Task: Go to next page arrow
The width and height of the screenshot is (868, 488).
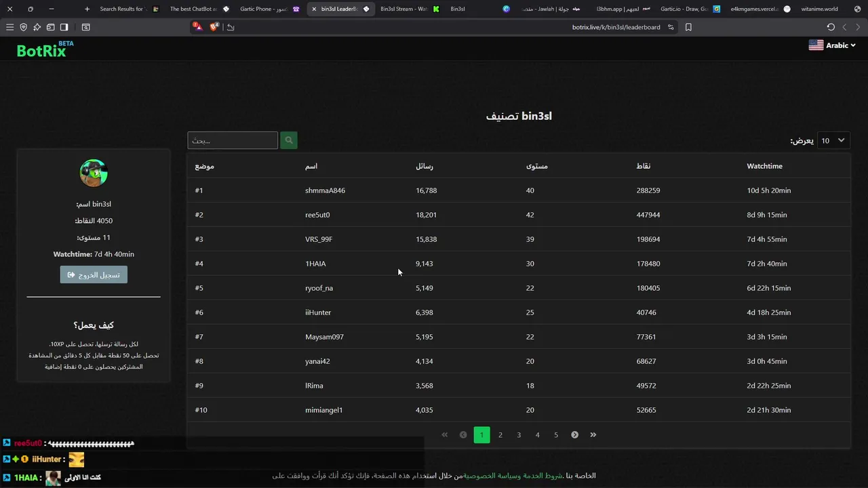Action: pyautogui.click(x=574, y=434)
